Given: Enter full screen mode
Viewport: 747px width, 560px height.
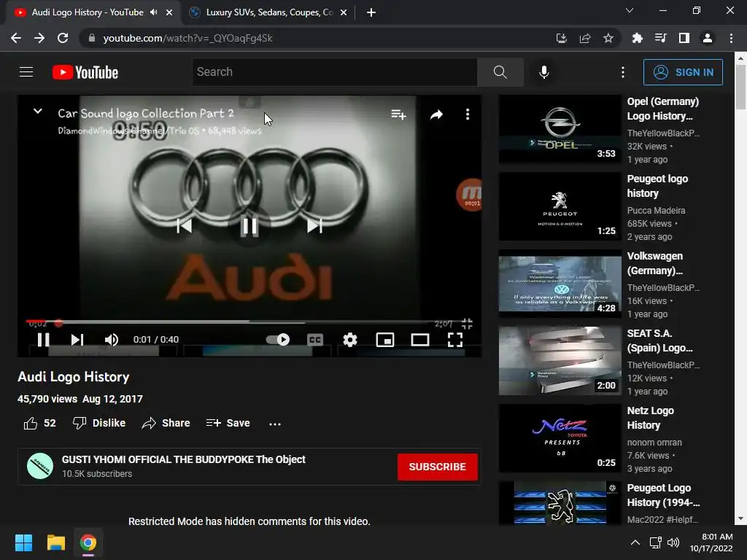Looking at the screenshot, I should pyautogui.click(x=455, y=340).
